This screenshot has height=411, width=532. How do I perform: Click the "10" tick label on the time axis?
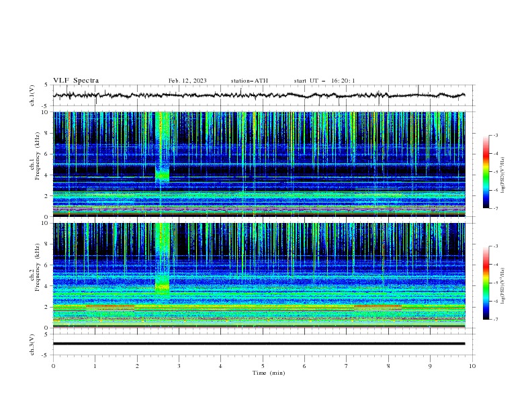click(472, 366)
